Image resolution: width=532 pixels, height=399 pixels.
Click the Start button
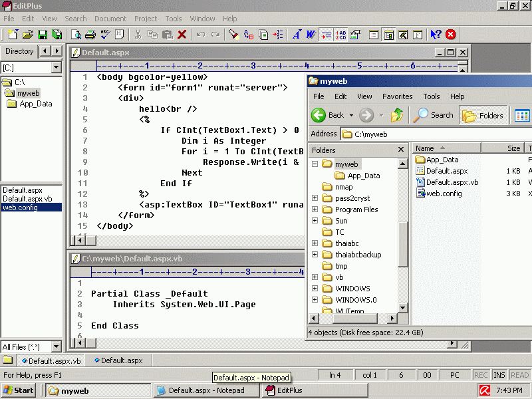(18, 390)
